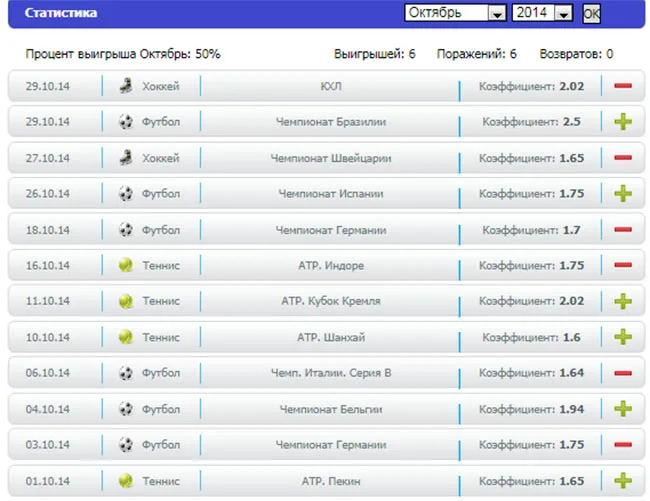Viewport: 650px width, 501px height.
Task: Click the 'Возвратов: 0' counter
Action: pyautogui.click(x=576, y=54)
